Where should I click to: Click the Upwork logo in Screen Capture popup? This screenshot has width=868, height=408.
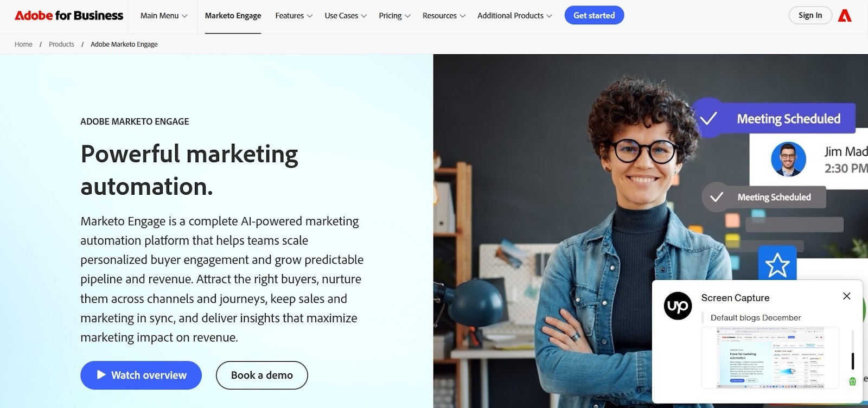pyautogui.click(x=678, y=306)
